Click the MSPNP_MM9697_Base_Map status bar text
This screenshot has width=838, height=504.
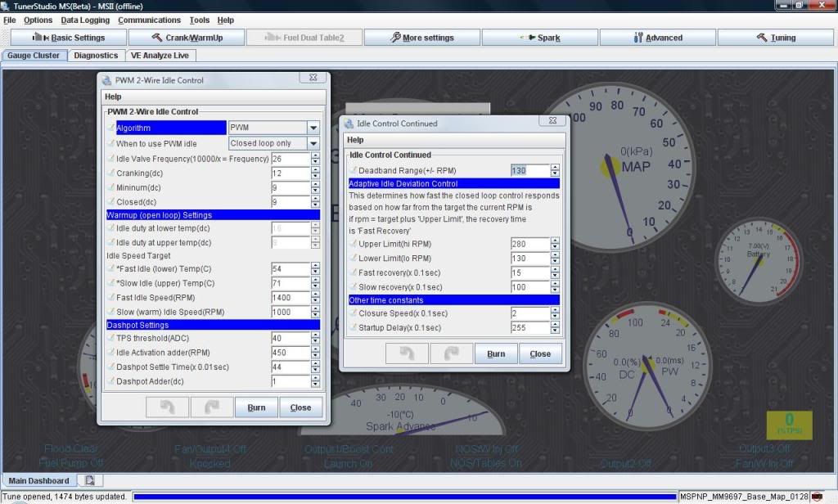743,497
